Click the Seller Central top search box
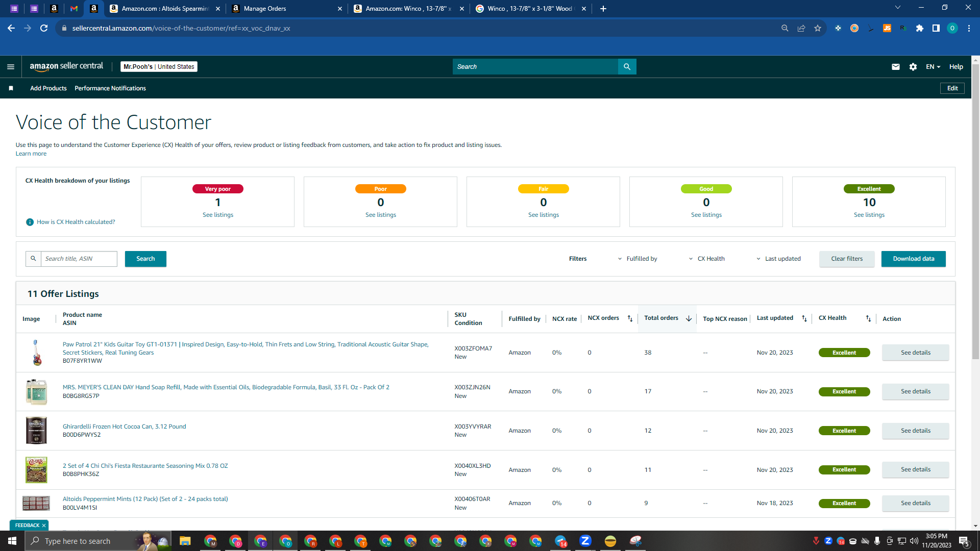Viewport: 980px width, 551px height. coord(535,67)
